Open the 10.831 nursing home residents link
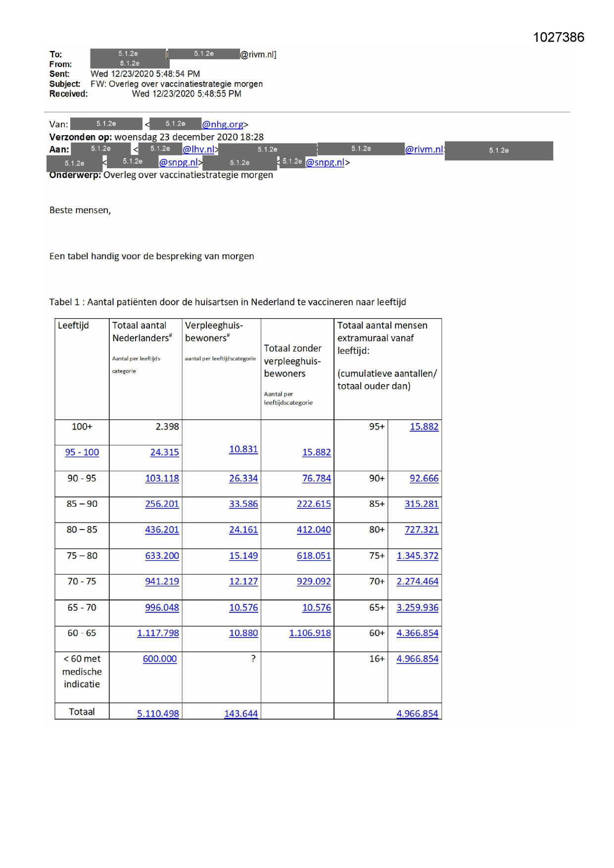614x868 pixels. coord(243,449)
